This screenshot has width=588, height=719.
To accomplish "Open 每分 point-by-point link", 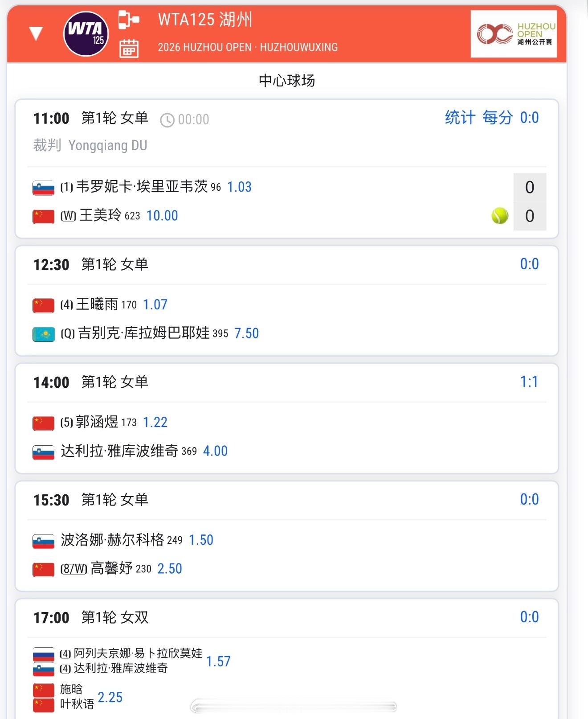I will click(x=498, y=118).
